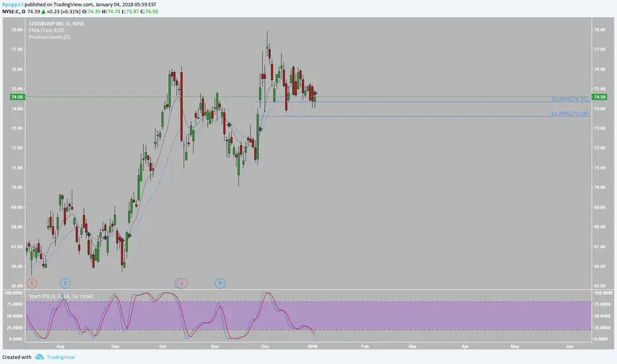Click the Nov label on the time axis
Viewport: 617px width, 364px height.
coord(215,347)
